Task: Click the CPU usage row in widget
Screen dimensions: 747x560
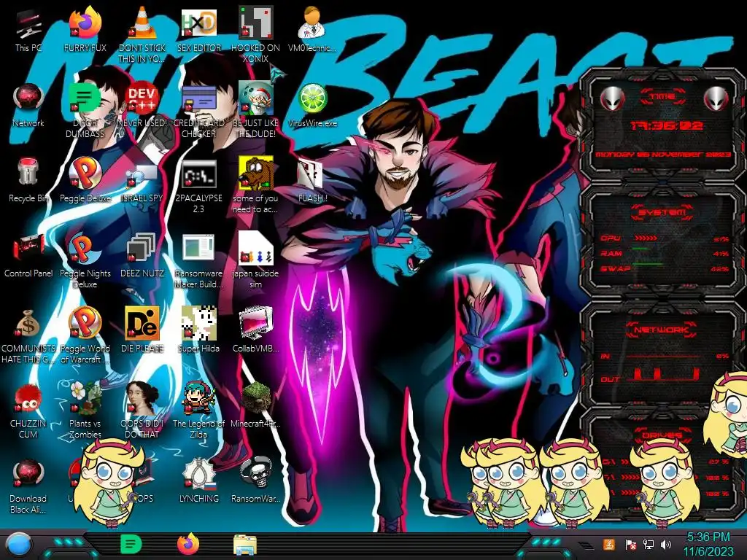Action: point(664,238)
